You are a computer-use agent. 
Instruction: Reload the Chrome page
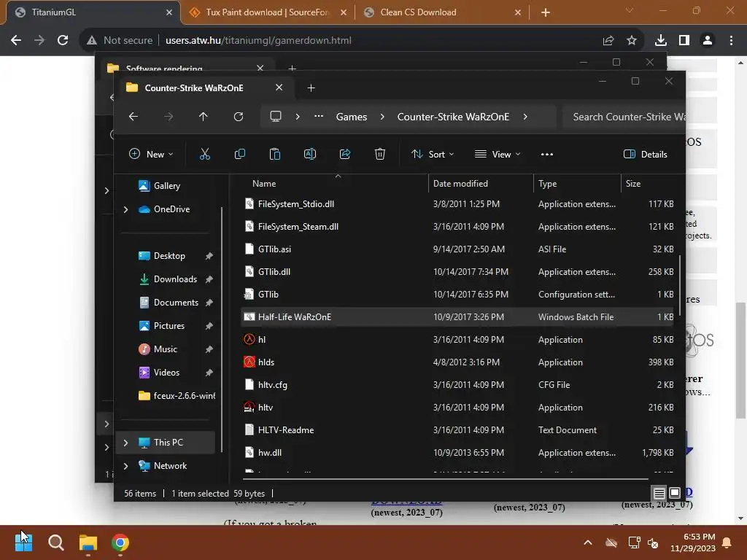[63, 41]
